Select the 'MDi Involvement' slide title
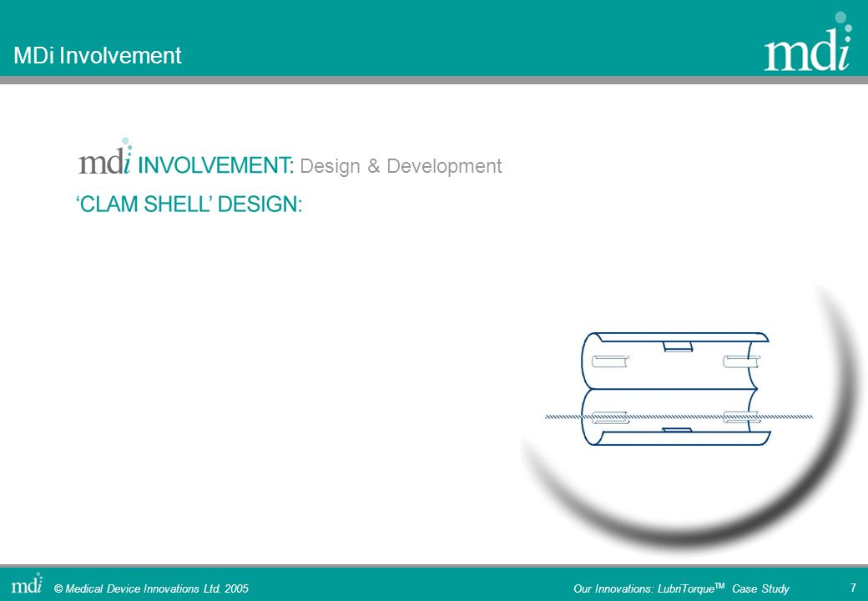 98,55
